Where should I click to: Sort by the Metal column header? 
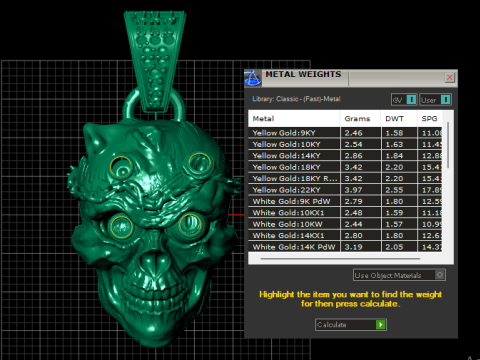click(294, 119)
